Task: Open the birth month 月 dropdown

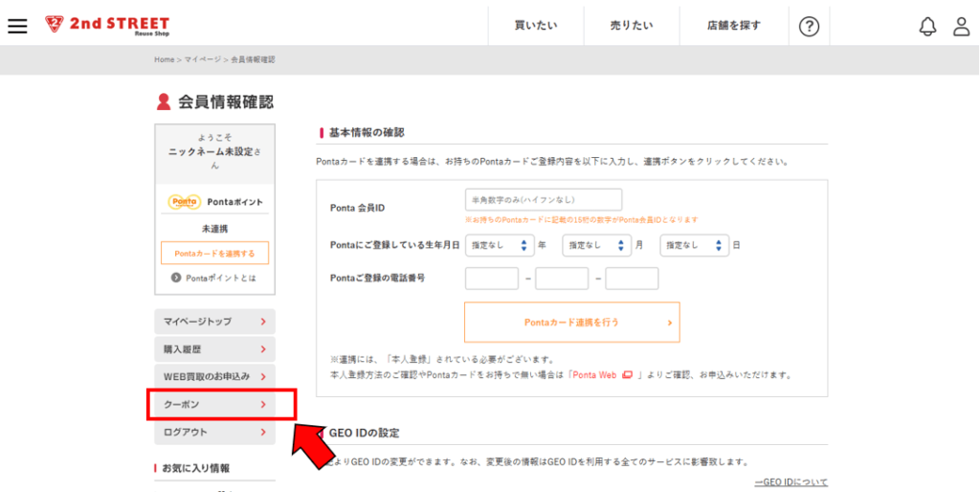Action: (597, 246)
